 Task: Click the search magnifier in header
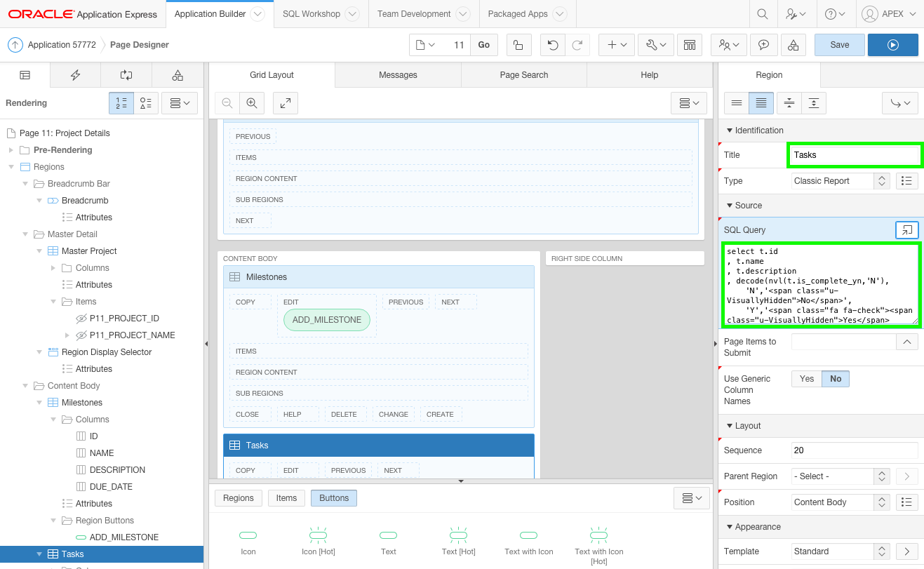762,14
